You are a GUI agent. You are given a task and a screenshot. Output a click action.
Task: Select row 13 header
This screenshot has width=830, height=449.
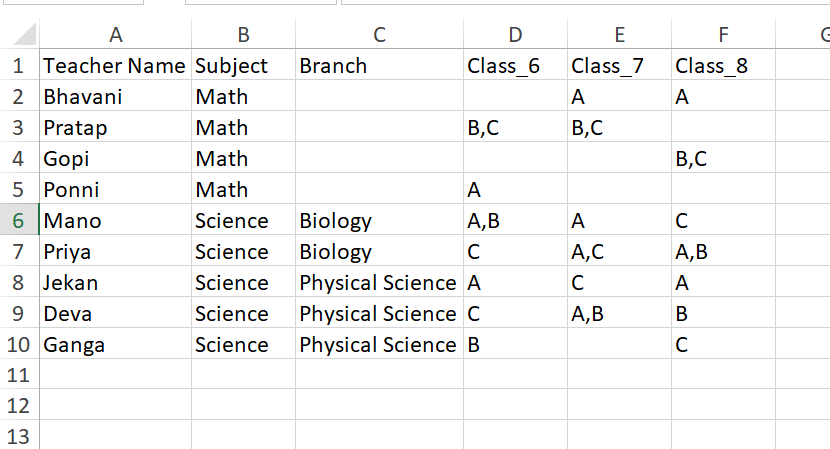(20, 437)
